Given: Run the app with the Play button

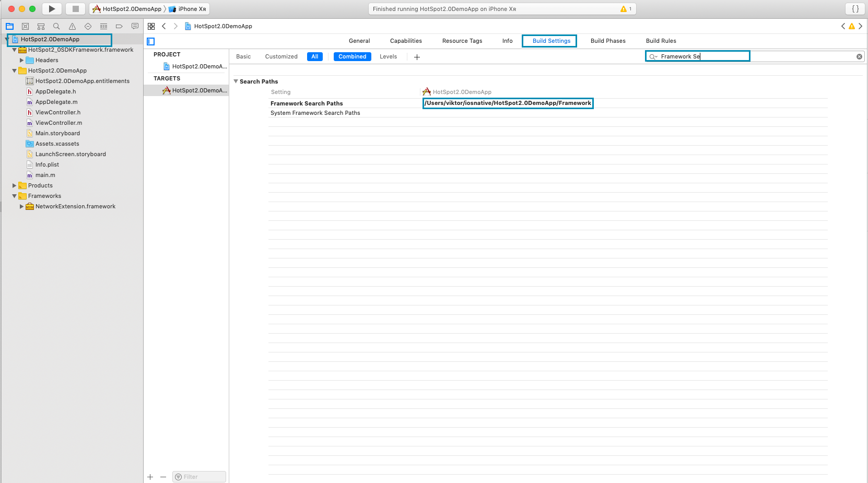Looking at the screenshot, I should [52, 9].
